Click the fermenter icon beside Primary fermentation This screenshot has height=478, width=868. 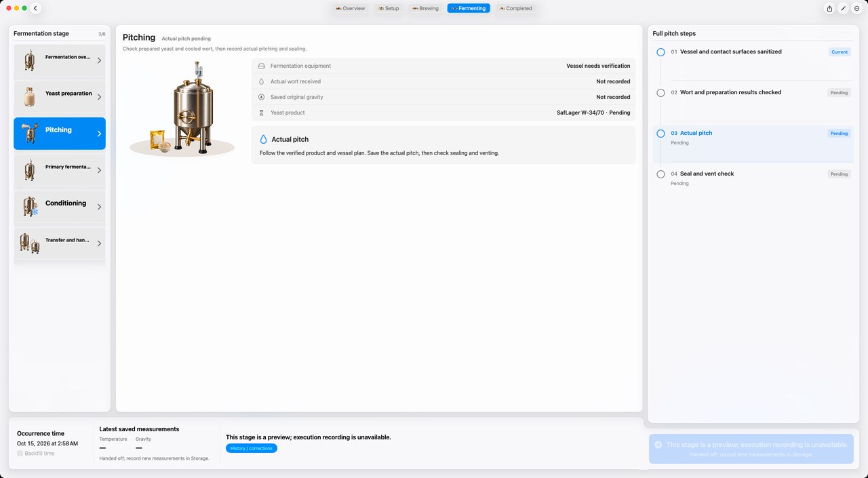[x=29, y=170]
